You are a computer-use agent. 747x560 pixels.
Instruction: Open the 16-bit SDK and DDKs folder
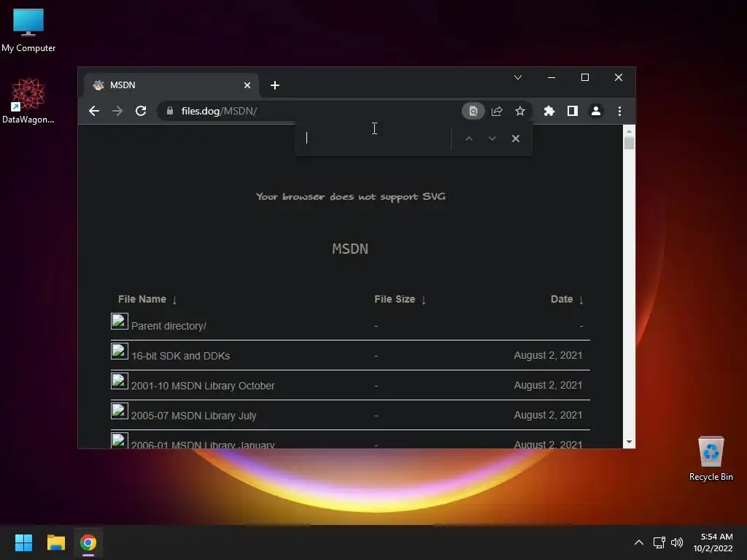(181, 356)
